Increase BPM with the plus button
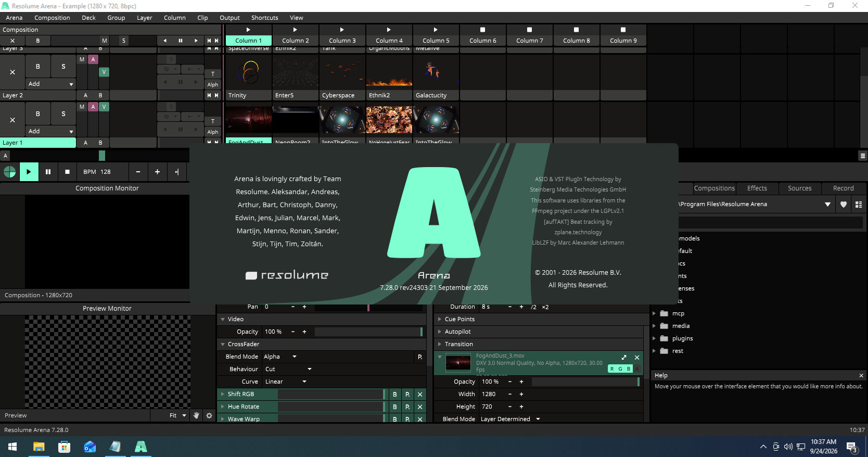Viewport: 868px width, 457px height. tap(157, 172)
